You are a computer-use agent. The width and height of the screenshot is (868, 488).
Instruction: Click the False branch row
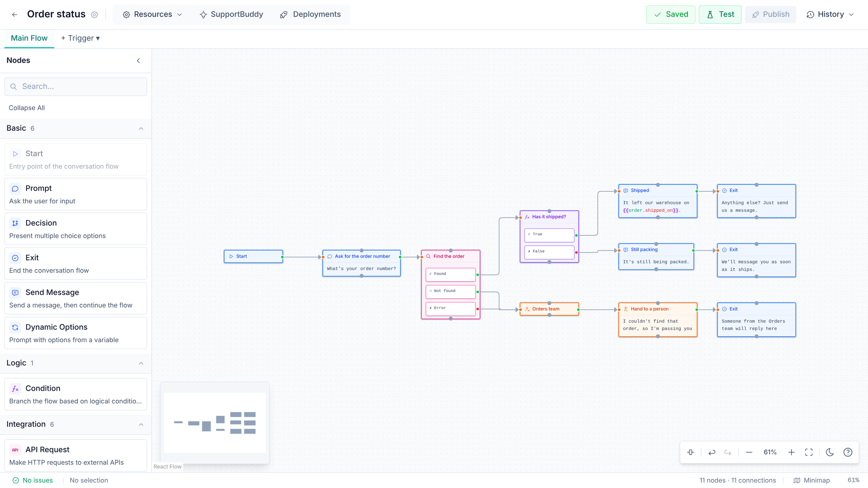pyautogui.click(x=549, y=252)
